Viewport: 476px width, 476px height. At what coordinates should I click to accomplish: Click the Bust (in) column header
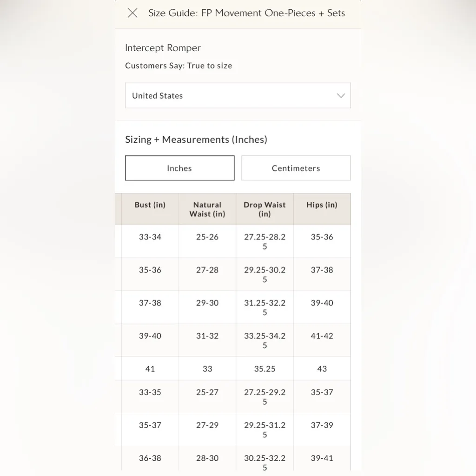click(150, 205)
